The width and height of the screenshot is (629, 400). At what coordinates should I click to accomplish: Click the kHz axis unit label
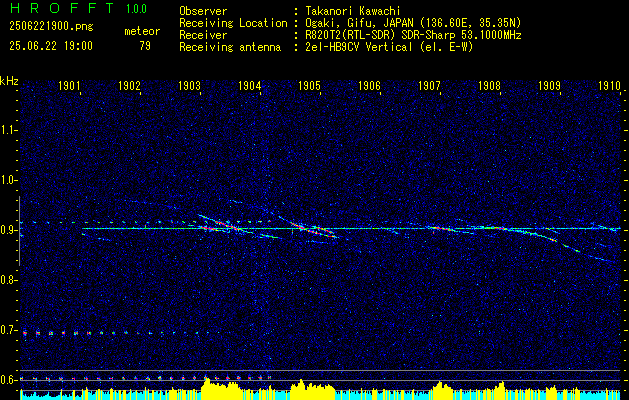[9, 81]
